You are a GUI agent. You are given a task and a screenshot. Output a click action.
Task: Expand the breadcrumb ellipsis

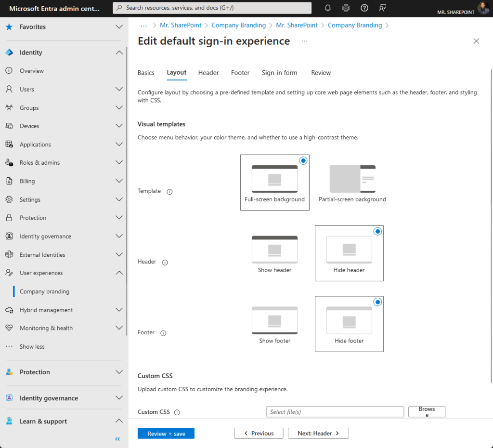click(x=143, y=26)
